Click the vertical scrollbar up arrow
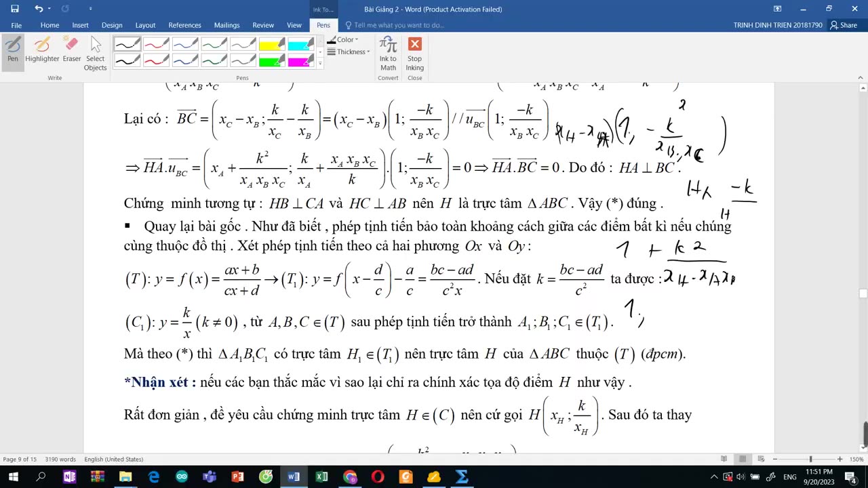 pos(863,87)
